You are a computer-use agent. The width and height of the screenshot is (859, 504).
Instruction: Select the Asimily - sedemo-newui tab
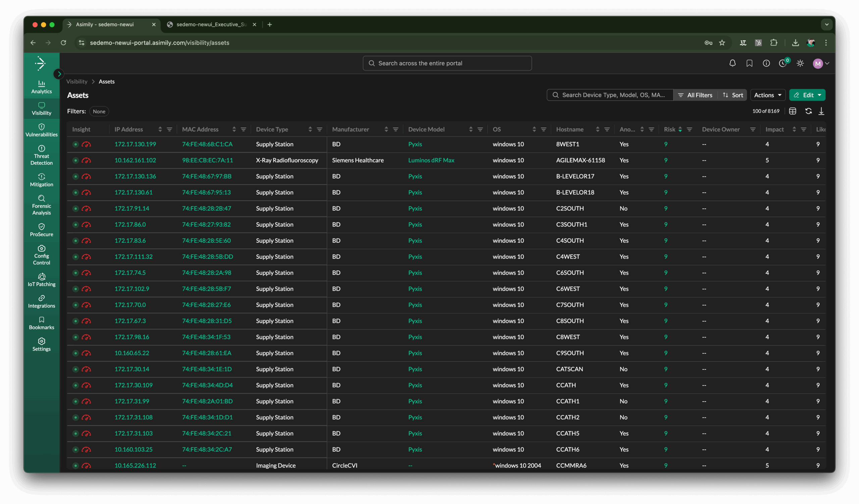[x=111, y=24]
